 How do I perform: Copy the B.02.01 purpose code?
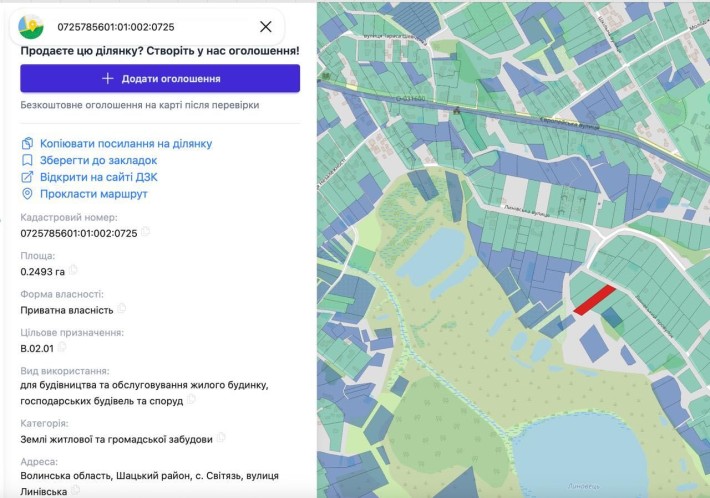pyautogui.click(x=62, y=347)
